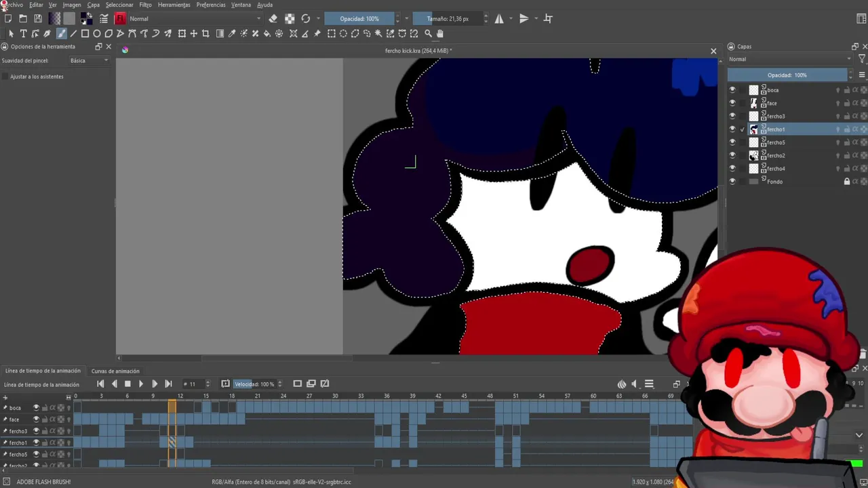The width and height of the screenshot is (868, 488).
Task: Play the animation
Action: pos(141,384)
